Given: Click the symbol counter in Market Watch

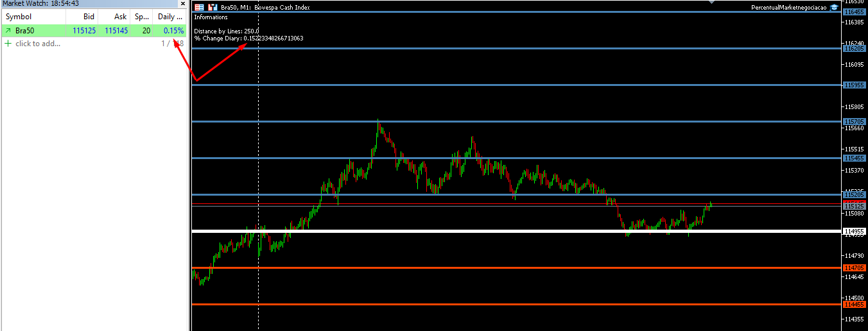Looking at the screenshot, I should [172, 44].
